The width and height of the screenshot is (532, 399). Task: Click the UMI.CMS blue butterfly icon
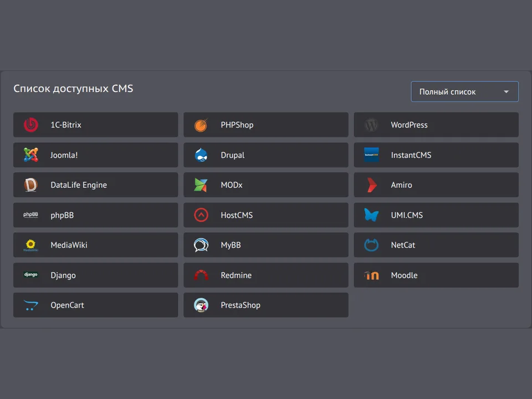click(x=371, y=215)
